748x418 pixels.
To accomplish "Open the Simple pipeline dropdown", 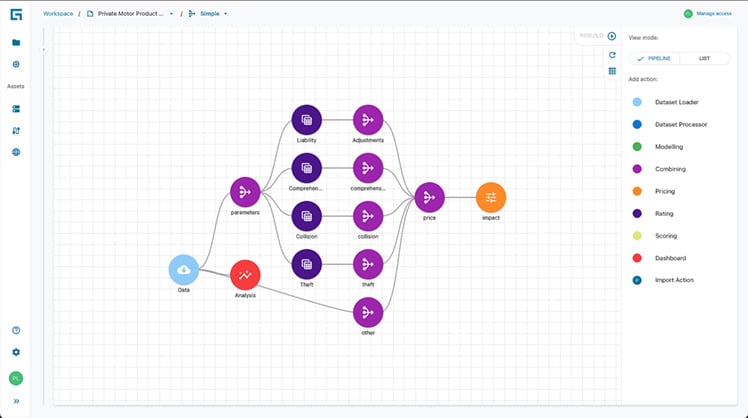I will point(226,14).
